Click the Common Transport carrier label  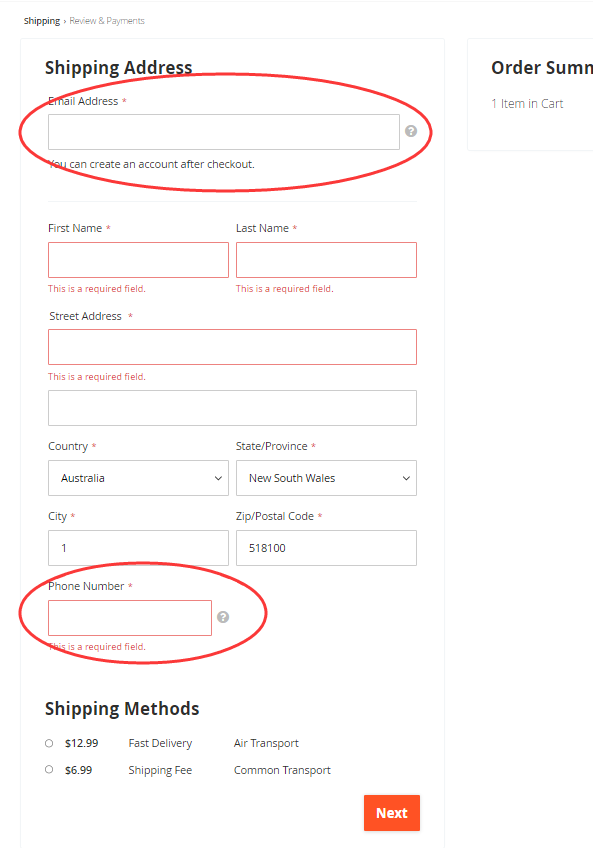tap(282, 770)
